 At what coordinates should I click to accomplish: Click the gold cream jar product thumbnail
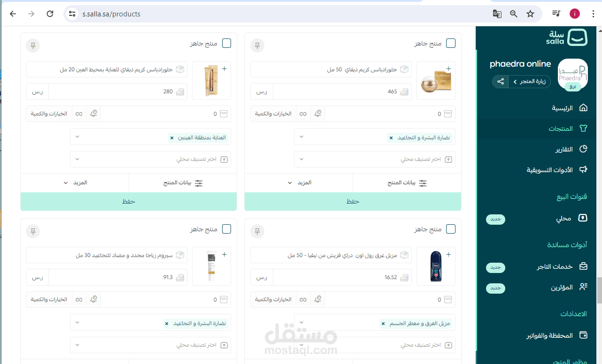click(436, 80)
